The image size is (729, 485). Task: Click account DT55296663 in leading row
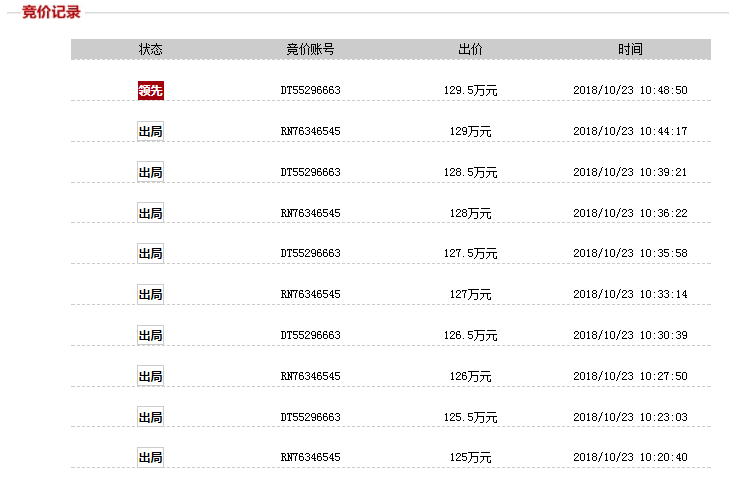(x=311, y=90)
